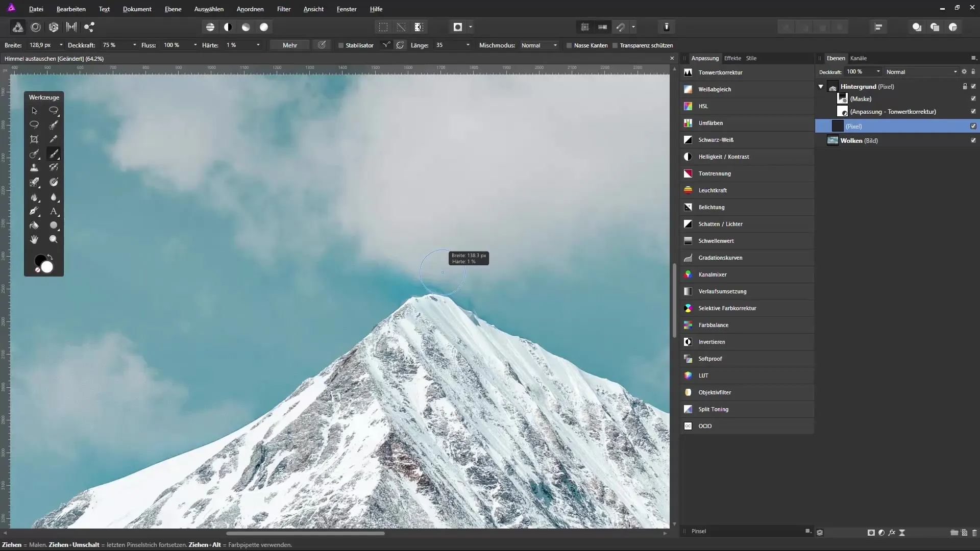Switch to the Export Persona
Screen dimensions: 980x551
click(x=89, y=27)
